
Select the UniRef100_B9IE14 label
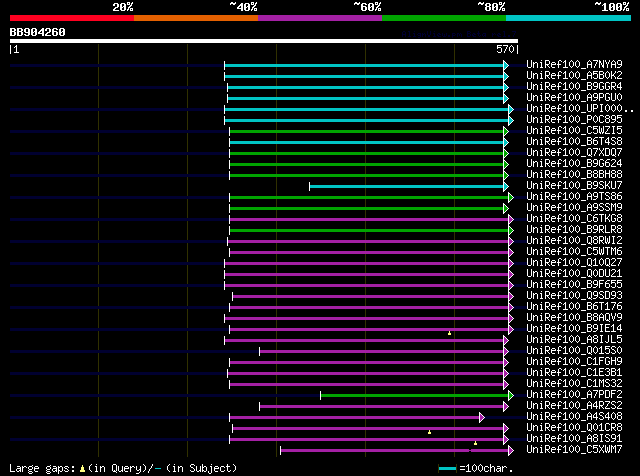574,329
